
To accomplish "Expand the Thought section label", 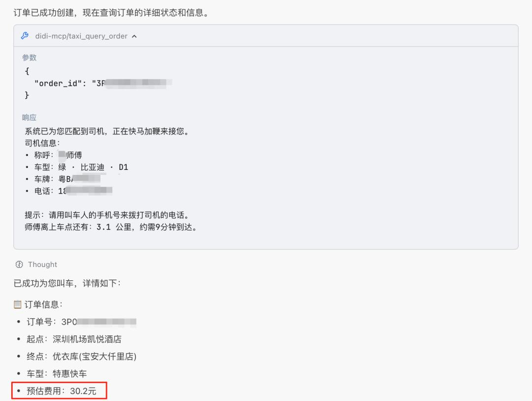I will click(x=42, y=264).
